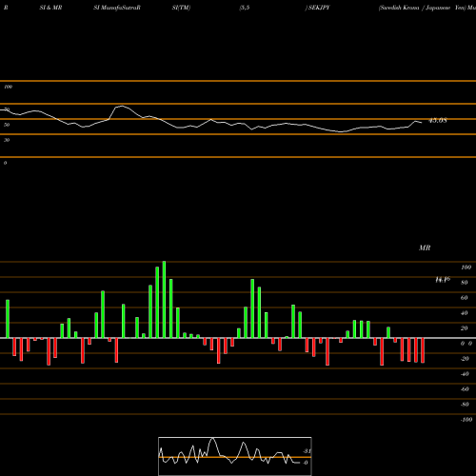Screen dimensions: 476x476
Task: Click the '(Swedish Krona / Japanese Yen)' description text
Action: click(x=422, y=8)
